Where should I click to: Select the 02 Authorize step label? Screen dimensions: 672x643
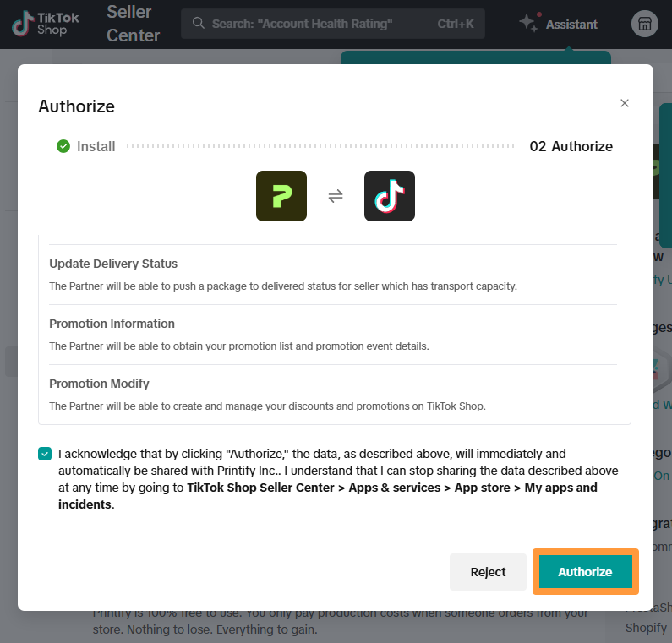click(x=571, y=146)
